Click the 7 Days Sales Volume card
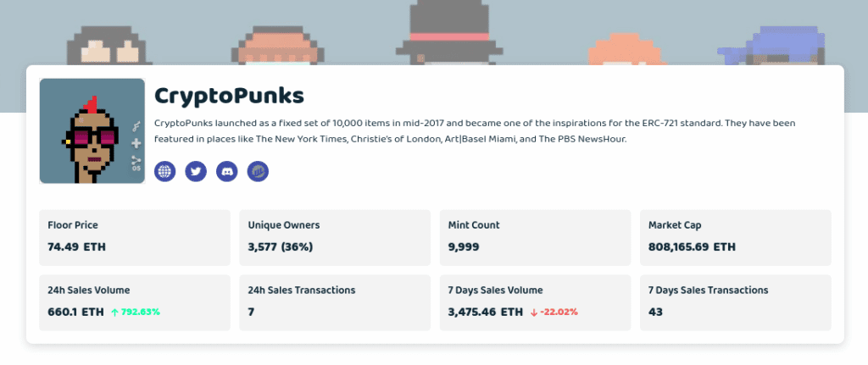 (x=535, y=301)
